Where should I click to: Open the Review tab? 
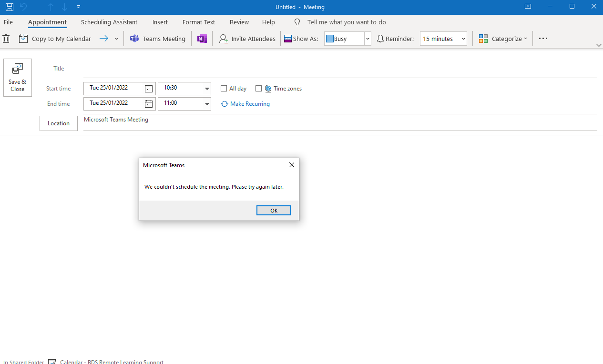coord(239,22)
